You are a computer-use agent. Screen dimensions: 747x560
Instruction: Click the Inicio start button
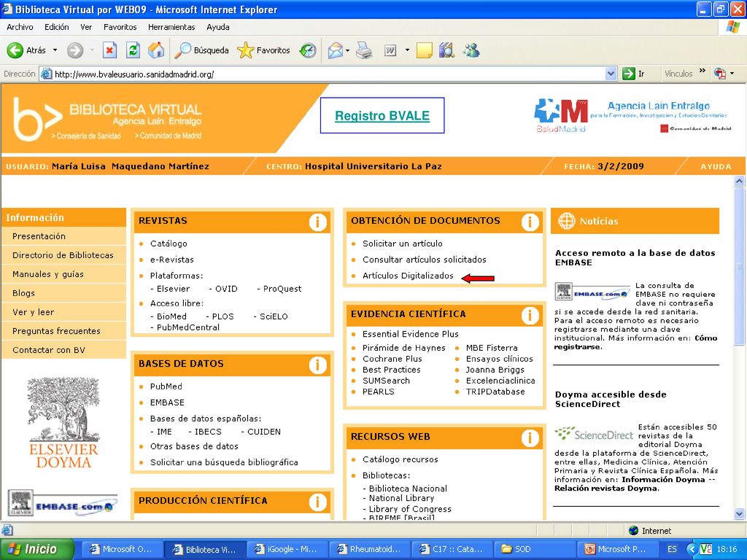(x=37, y=549)
